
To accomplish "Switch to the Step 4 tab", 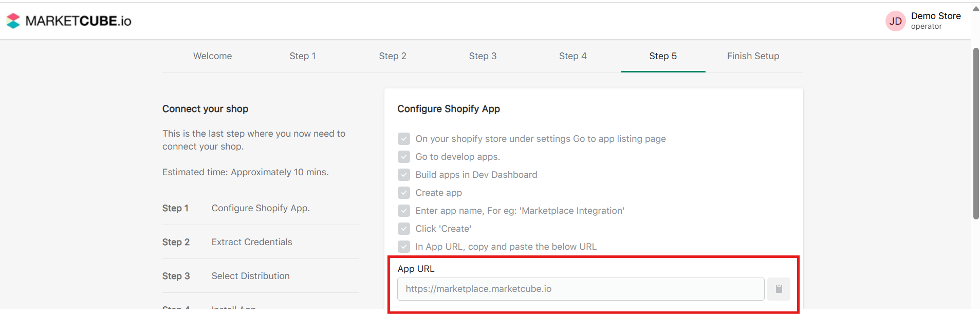I will [x=573, y=56].
